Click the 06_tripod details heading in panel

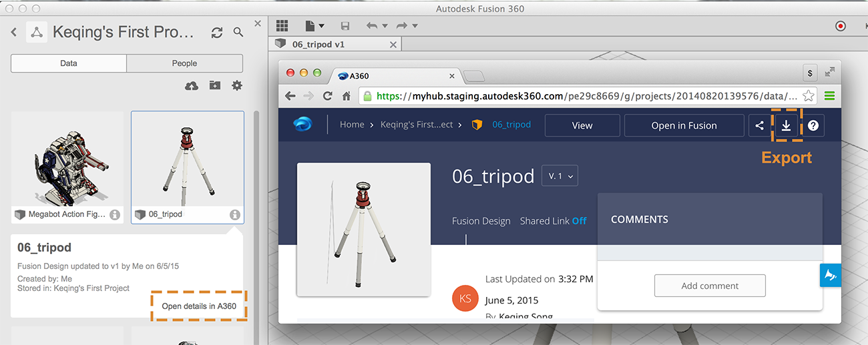point(44,248)
